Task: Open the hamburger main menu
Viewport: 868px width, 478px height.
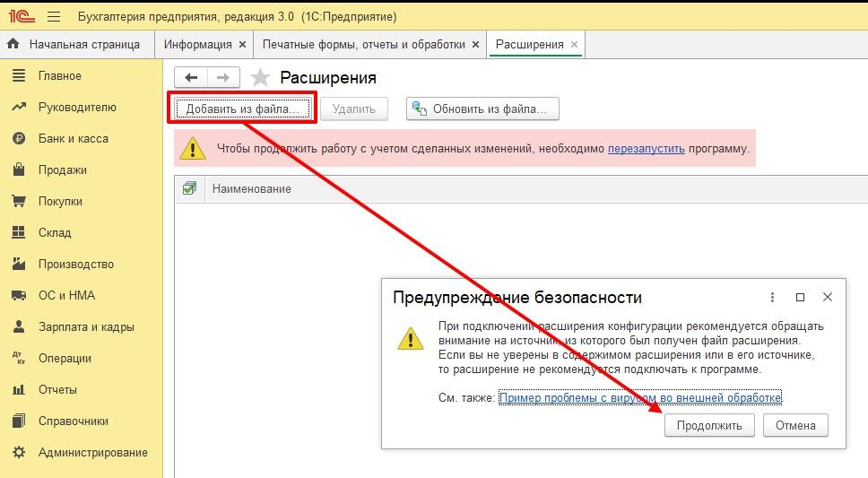Action: coord(54,17)
